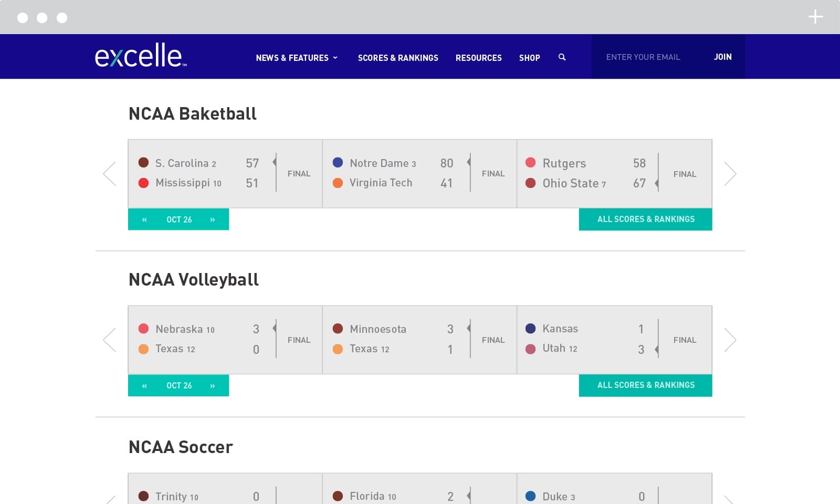Click FINAL status of Nebraska game
Image resolution: width=840 pixels, height=504 pixels.
299,340
